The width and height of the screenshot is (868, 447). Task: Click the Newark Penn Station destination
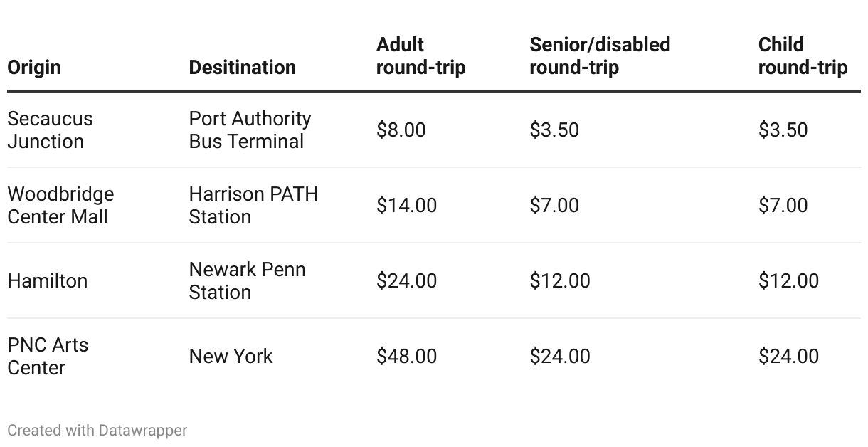pos(247,280)
